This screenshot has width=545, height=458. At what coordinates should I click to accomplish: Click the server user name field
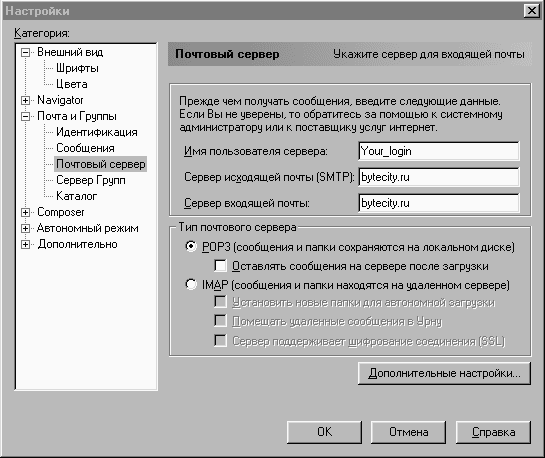439,151
